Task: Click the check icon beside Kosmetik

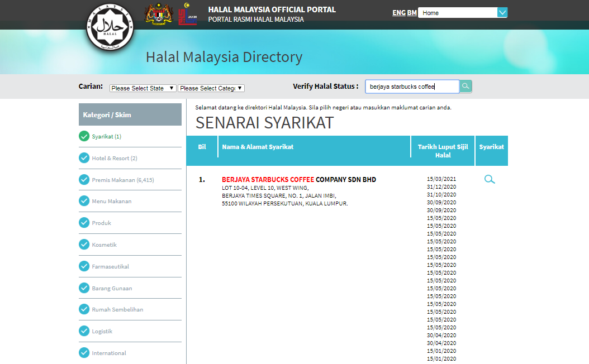Action: tap(84, 245)
